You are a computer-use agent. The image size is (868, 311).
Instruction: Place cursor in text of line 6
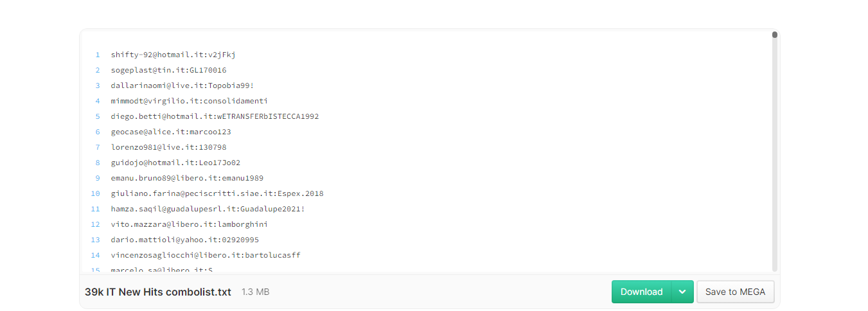pyautogui.click(x=171, y=132)
